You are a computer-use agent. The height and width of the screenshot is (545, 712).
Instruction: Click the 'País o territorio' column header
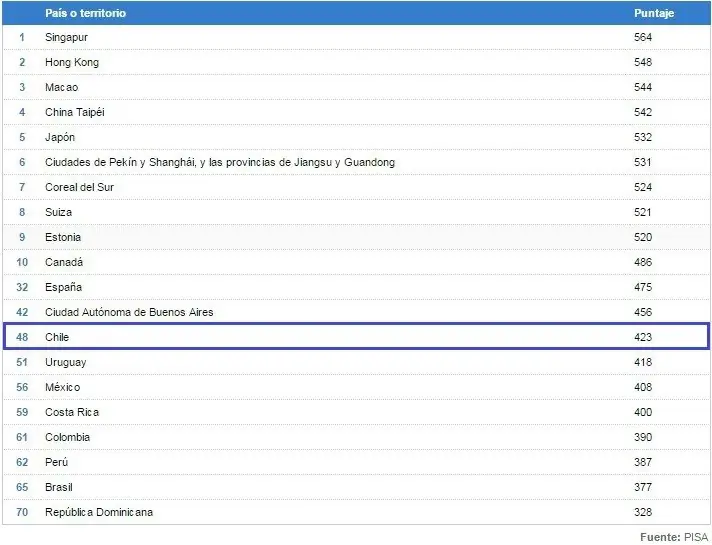coord(85,13)
